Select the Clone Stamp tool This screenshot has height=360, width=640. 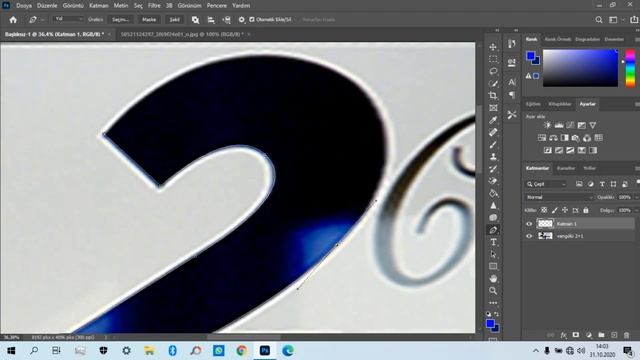click(493, 157)
